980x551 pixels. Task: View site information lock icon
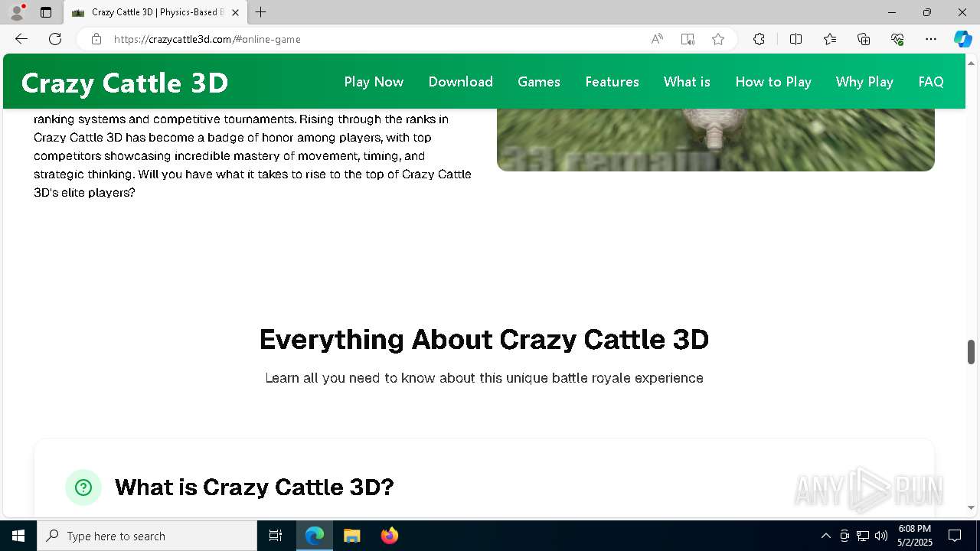pos(96,39)
